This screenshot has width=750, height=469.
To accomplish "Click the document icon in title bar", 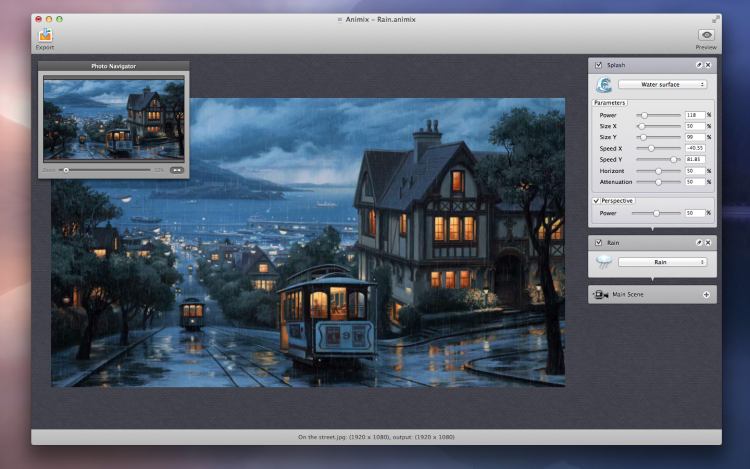I will pos(340,20).
